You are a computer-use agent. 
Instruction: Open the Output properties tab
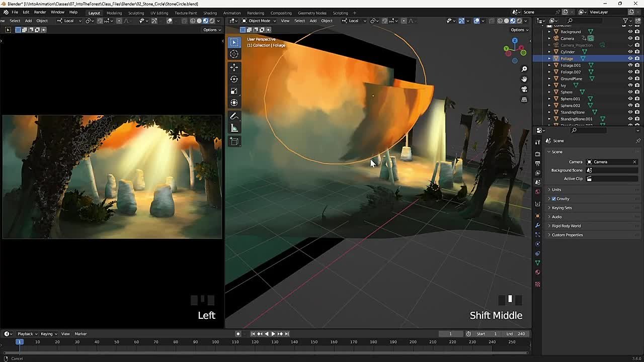(x=537, y=163)
